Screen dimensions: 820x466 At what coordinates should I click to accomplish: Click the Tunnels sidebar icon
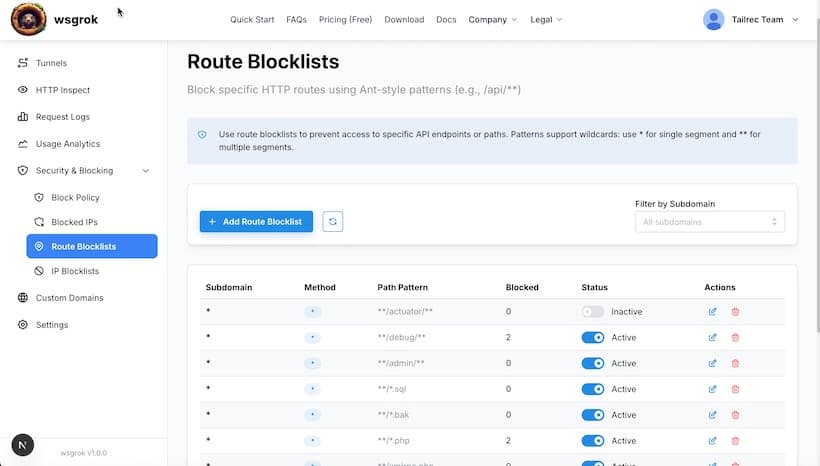pyautogui.click(x=22, y=63)
